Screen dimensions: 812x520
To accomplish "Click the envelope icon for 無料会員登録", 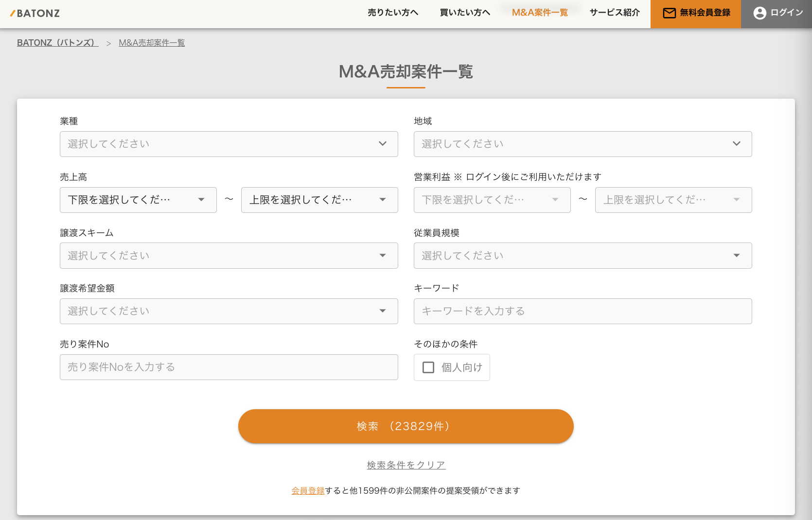I will (670, 13).
